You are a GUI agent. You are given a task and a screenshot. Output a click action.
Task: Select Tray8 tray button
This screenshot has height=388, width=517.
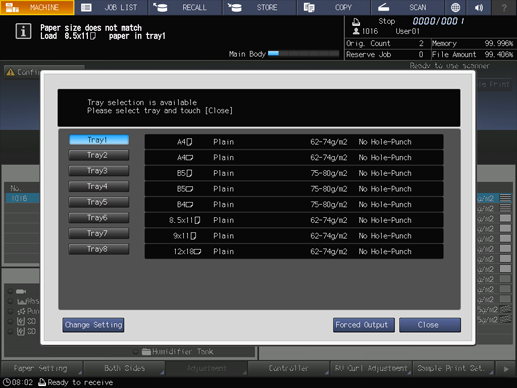(x=99, y=249)
